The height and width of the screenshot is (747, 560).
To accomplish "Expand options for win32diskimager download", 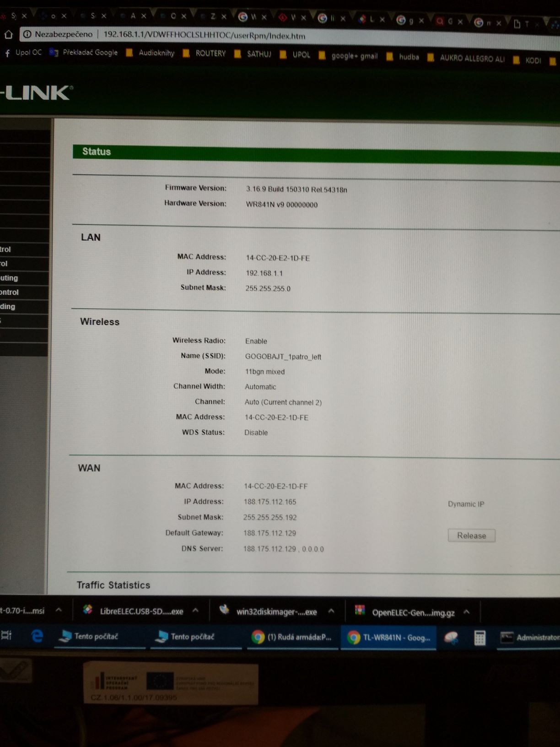I will pos(331,612).
